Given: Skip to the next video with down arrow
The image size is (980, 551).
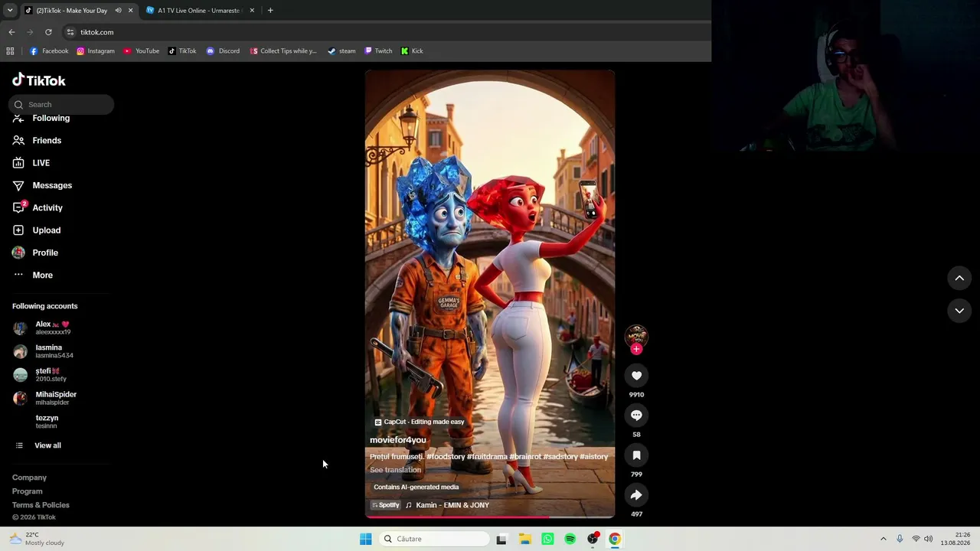Looking at the screenshot, I should click(x=959, y=311).
